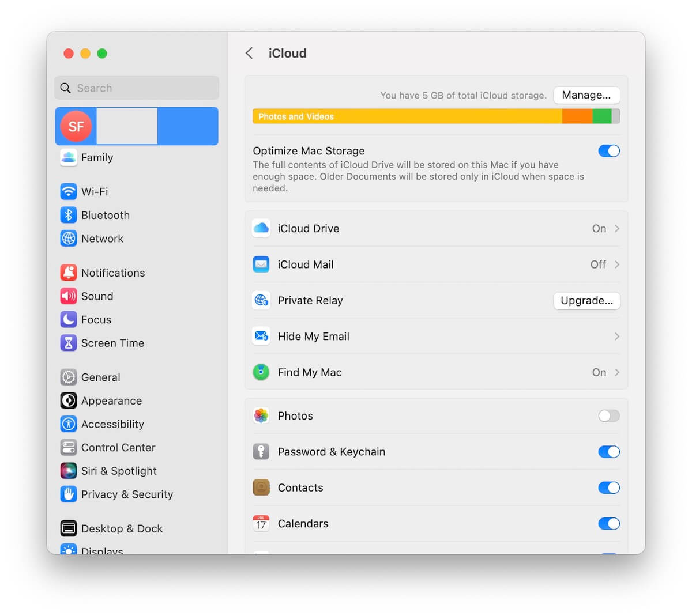The image size is (692, 616).
Task: Select the Wi-Fi icon in sidebar
Action: (69, 191)
